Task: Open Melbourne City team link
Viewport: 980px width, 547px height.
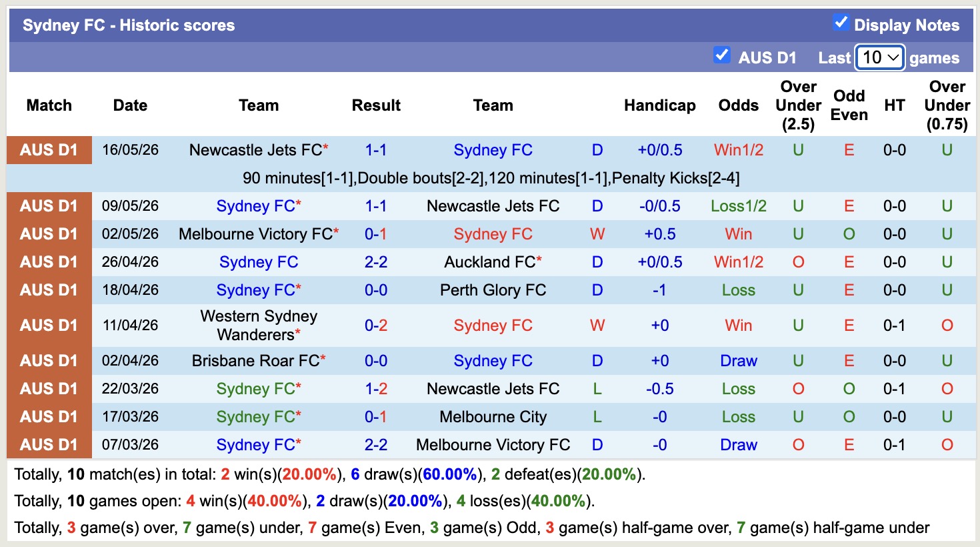Action: pos(493,417)
